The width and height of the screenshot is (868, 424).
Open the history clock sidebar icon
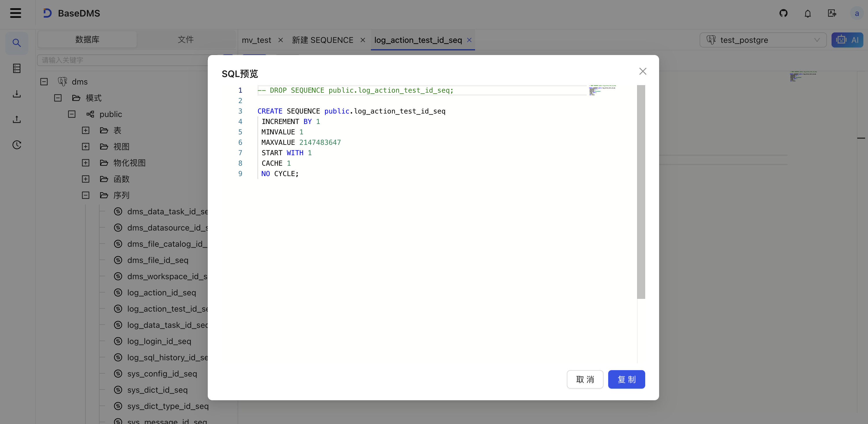point(17,145)
